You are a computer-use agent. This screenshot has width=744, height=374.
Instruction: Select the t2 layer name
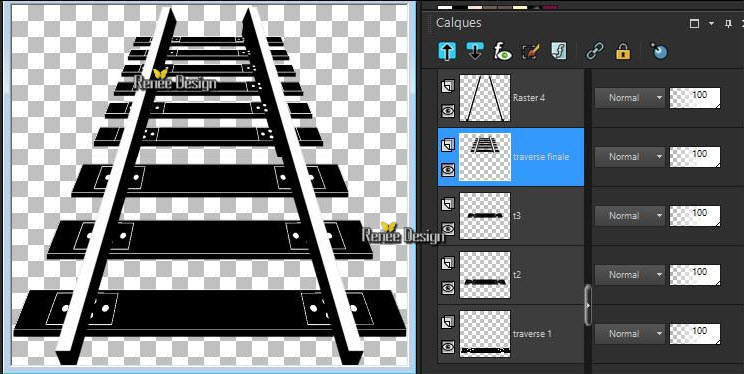517,275
